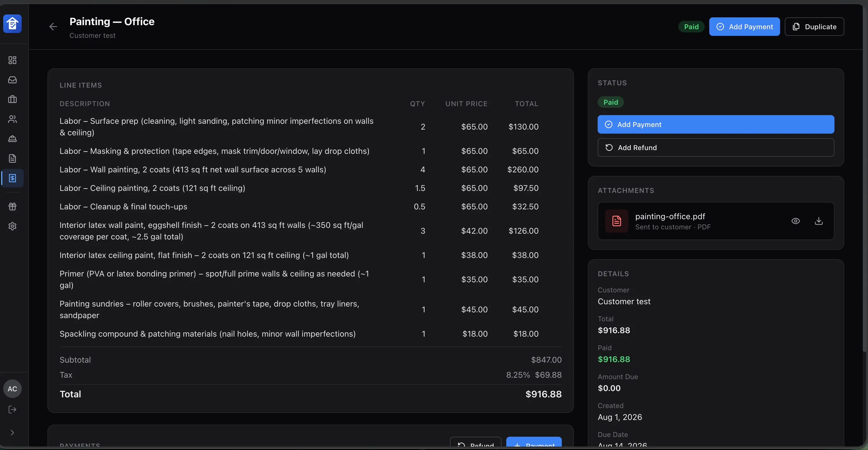
Task: Click the green $916.88 Paid amount in Details
Action: [614, 359]
